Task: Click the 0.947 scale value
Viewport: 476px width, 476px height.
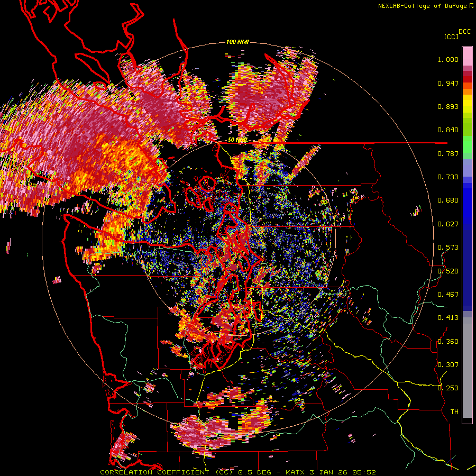Action: tap(448, 83)
